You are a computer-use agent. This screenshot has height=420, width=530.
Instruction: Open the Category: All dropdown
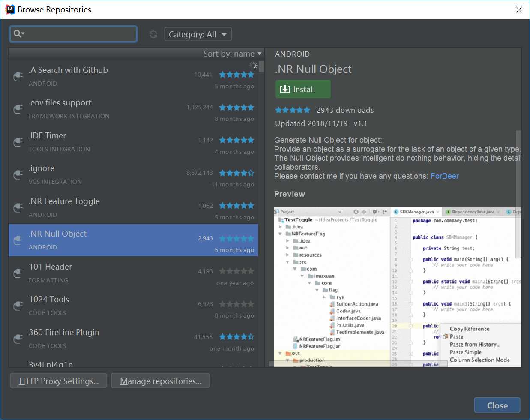[198, 34]
